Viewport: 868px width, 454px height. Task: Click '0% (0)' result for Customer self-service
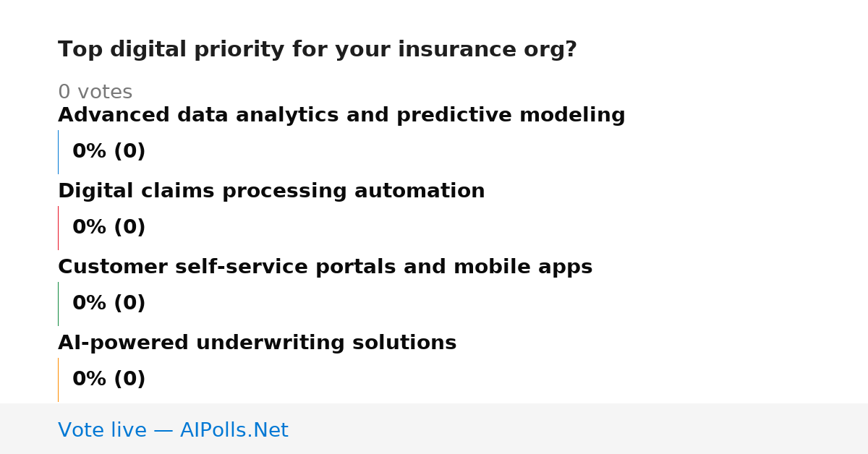click(109, 304)
